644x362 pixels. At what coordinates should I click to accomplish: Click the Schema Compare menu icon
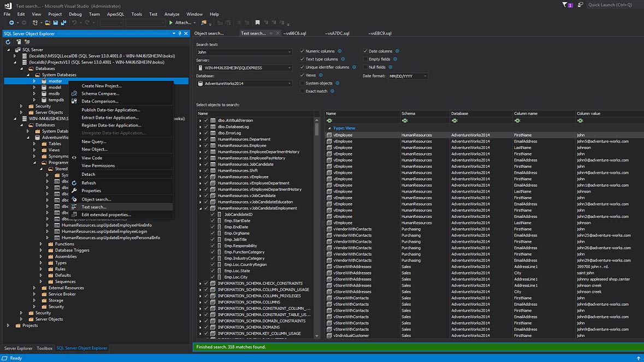74,93
